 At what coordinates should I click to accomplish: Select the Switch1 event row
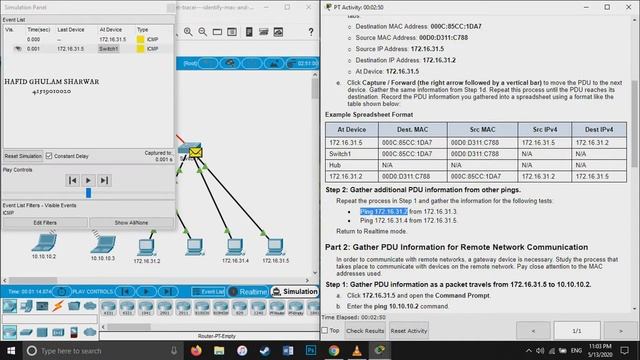coord(88,49)
